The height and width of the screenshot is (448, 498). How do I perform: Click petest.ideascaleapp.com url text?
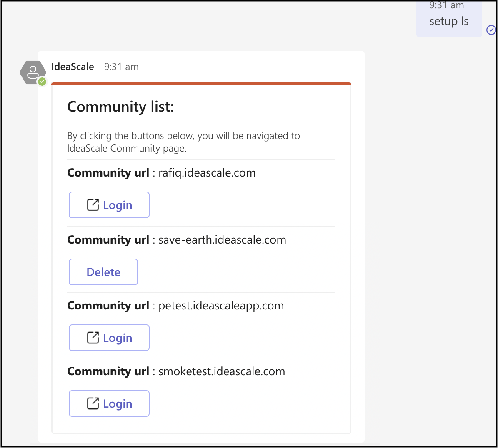tap(221, 306)
